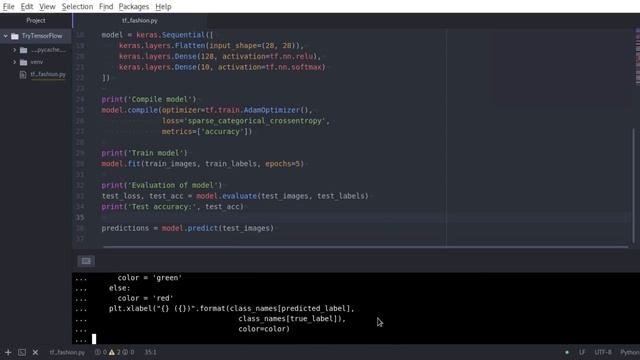The width and height of the screenshot is (640, 360).
Task: Click terminal line "color = 'red'"
Action: (x=145, y=298)
